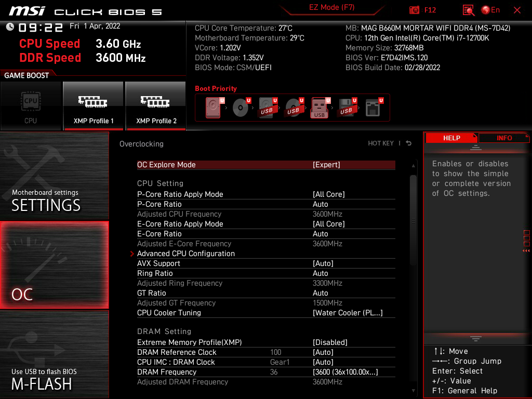
Task: Open the M-FLASH BIOS flash section
Action: 54,354
